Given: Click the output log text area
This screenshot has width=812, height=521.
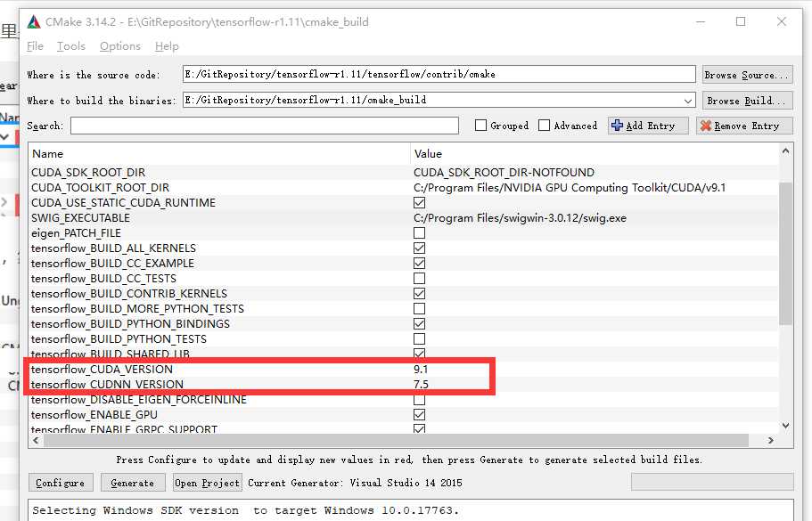Looking at the screenshot, I should [x=411, y=510].
